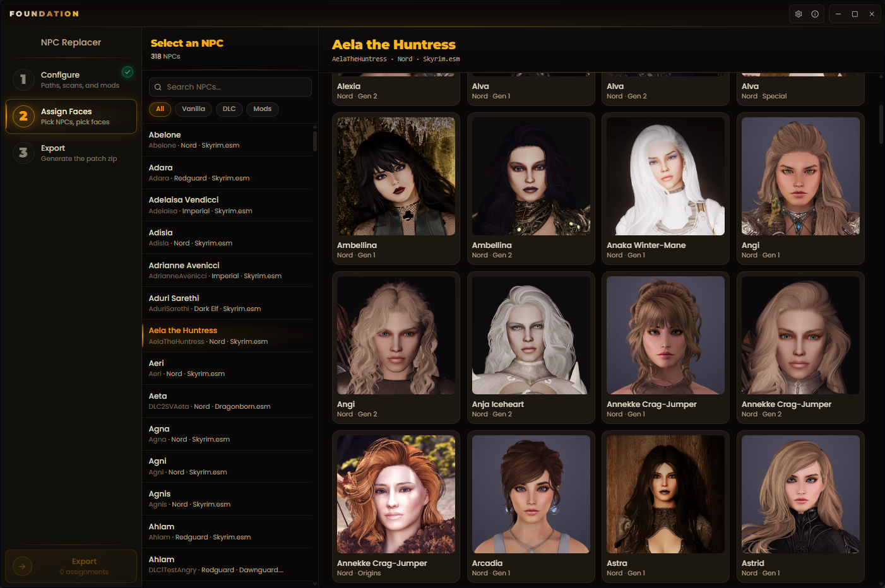885x588 pixels.
Task: Pick the Astra Gen 1 face
Action: (x=665, y=507)
